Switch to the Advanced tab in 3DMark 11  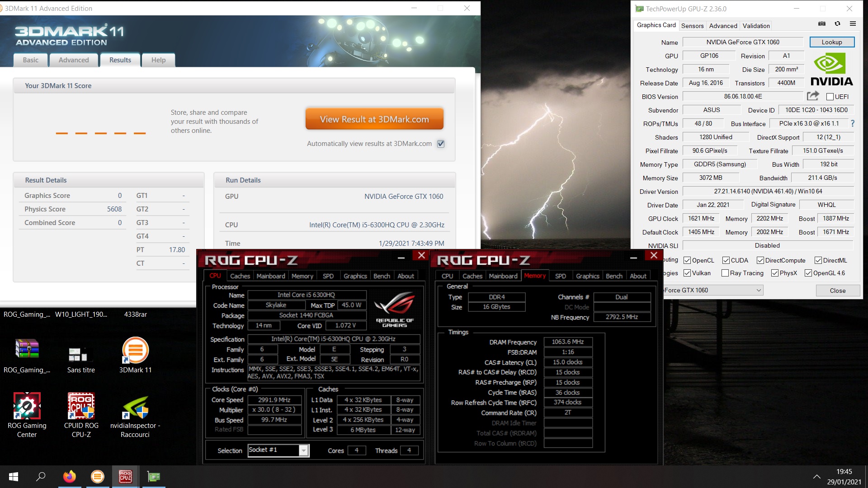[x=74, y=60]
